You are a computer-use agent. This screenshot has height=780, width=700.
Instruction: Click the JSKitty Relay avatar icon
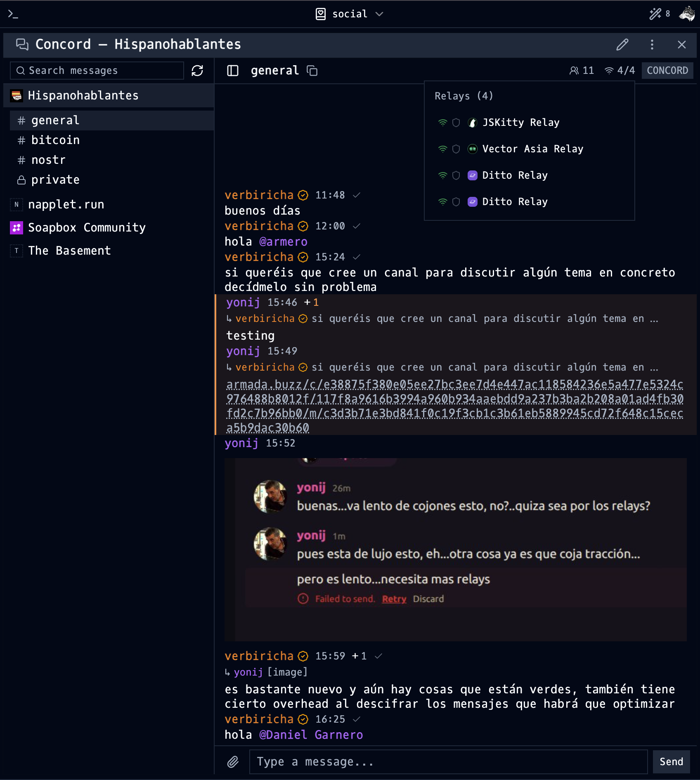pos(473,123)
